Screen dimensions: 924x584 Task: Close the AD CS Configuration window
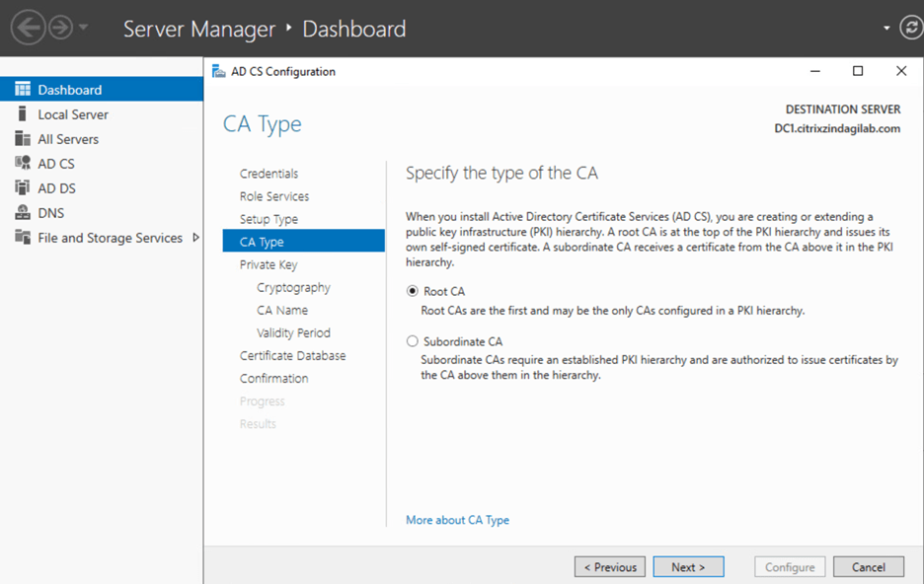pos(901,71)
